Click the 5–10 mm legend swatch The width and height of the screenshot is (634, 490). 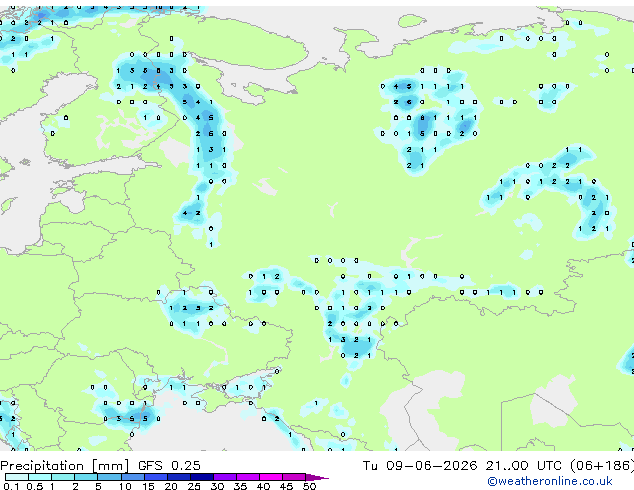tap(109, 477)
